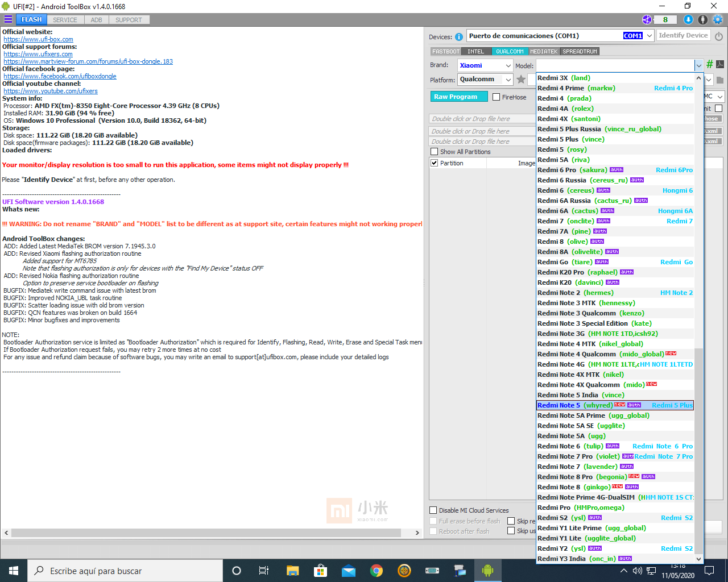The width and height of the screenshot is (728, 582).
Task: Click the blue info icon beside Devices
Action: pyautogui.click(x=459, y=36)
